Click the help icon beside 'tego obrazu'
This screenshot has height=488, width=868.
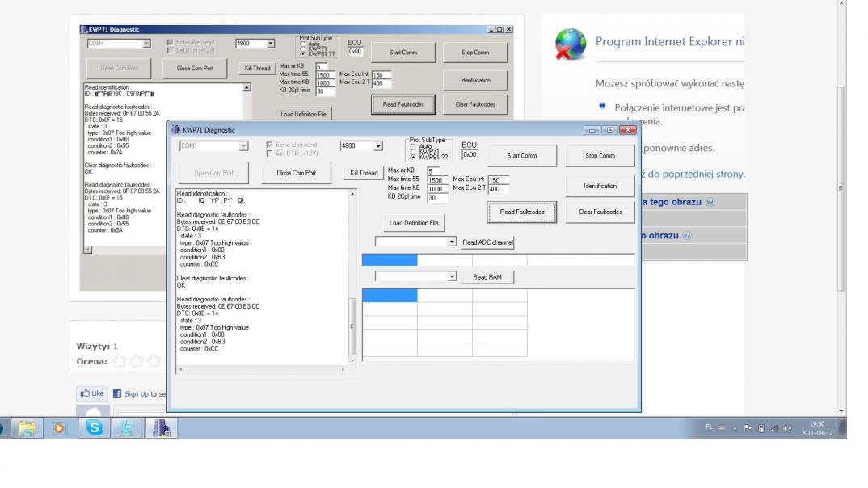pyautogui.click(x=710, y=202)
